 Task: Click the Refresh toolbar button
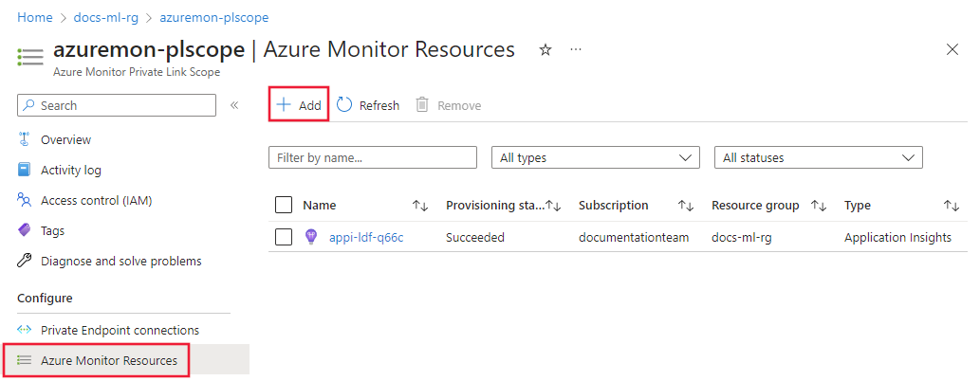368,105
